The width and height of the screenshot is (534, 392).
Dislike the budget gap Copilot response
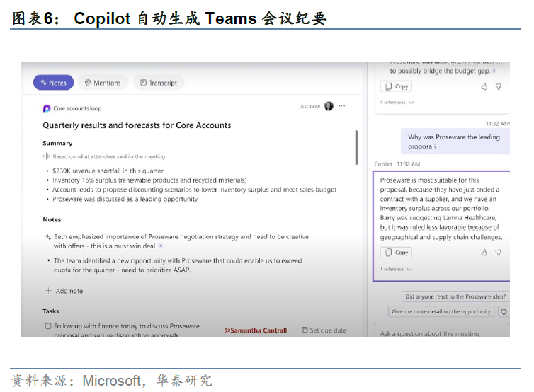[499, 87]
